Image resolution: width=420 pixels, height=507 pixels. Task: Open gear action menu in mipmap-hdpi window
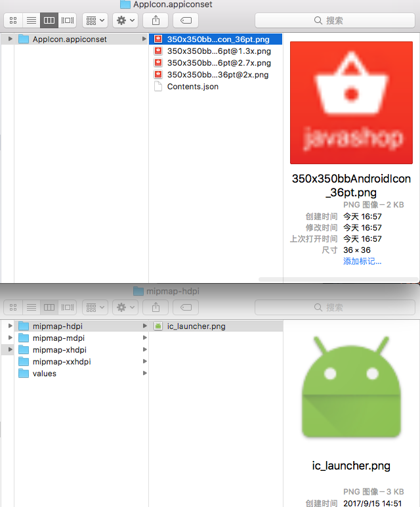(x=125, y=307)
